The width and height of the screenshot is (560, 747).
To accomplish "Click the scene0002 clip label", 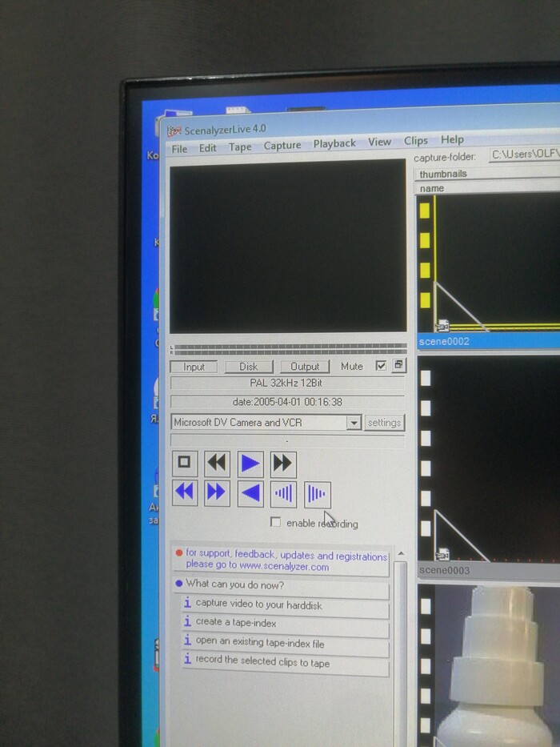I will (444, 341).
